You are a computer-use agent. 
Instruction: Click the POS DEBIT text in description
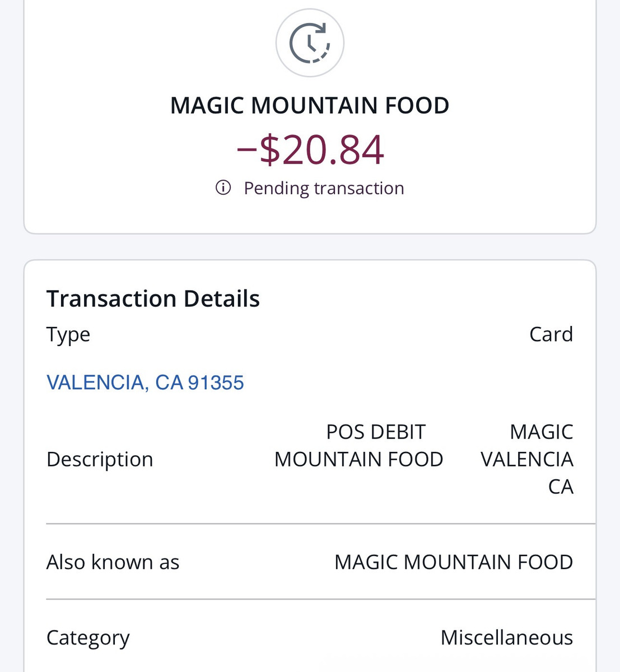click(376, 432)
